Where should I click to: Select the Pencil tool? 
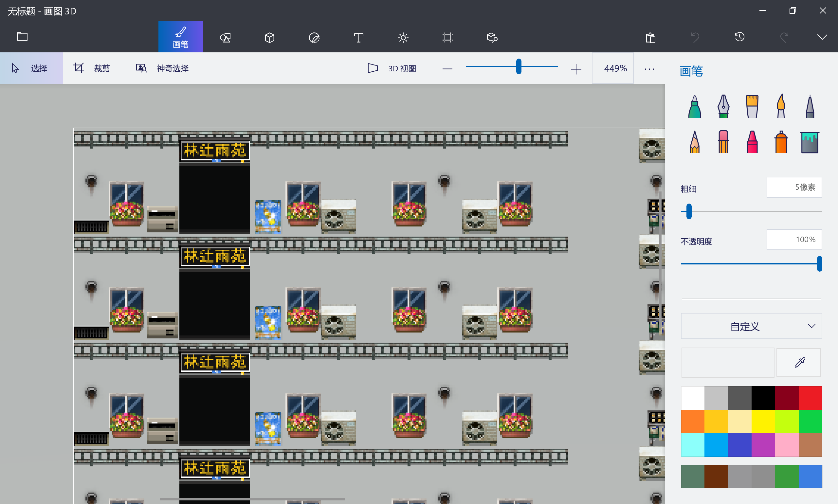pos(694,142)
